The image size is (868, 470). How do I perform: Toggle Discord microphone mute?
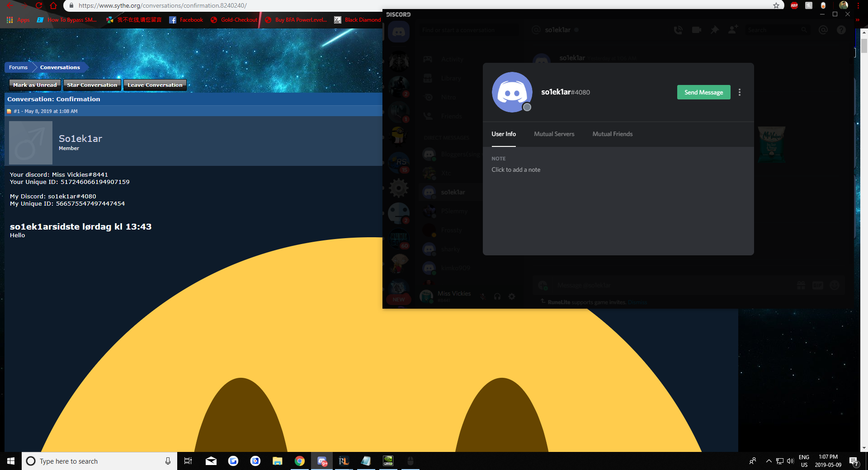click(x=483, y=296)
